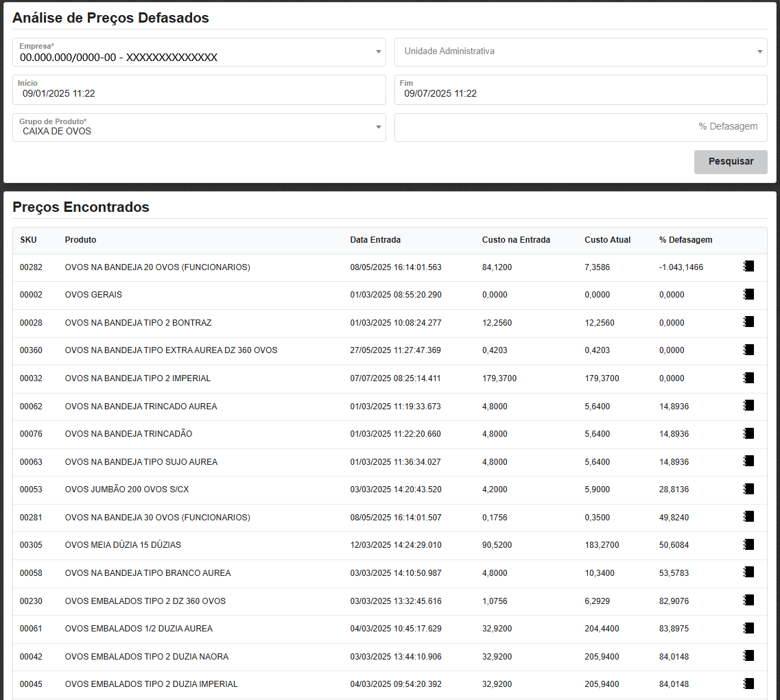Click notebook icon for TIPO SUJO AUREA row
The image size is (780, 700).
pyautogui.click(x=748, y=461)
